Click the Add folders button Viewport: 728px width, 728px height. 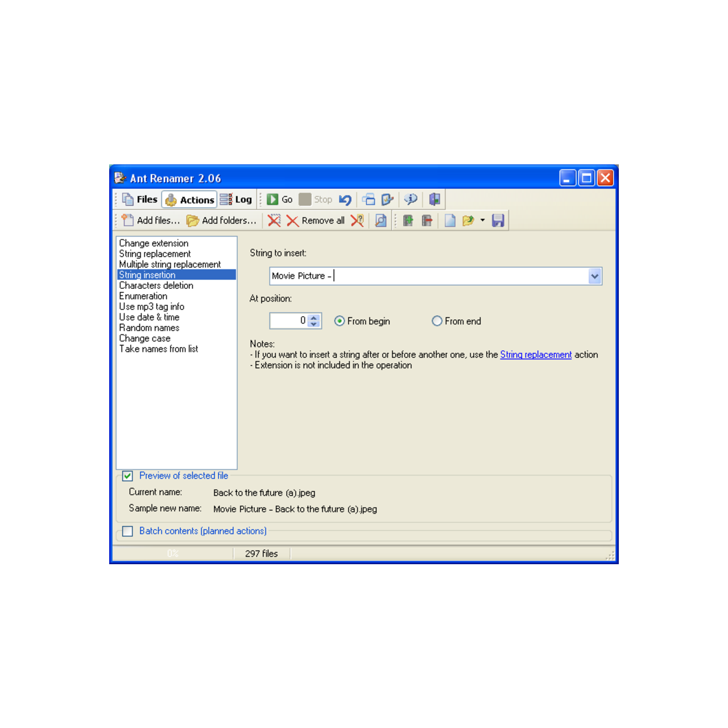coord(222,221)
